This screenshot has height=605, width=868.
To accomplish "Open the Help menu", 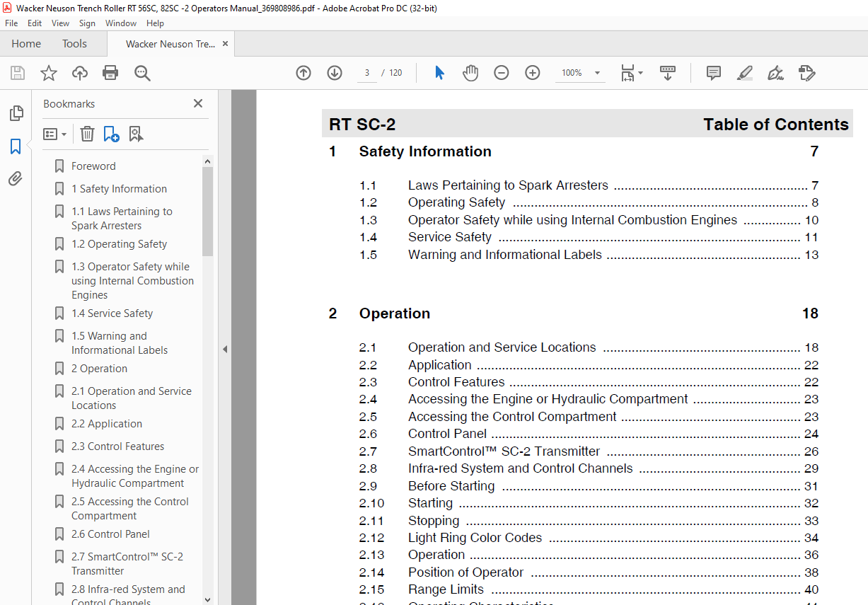I will [x=155, y=23].
